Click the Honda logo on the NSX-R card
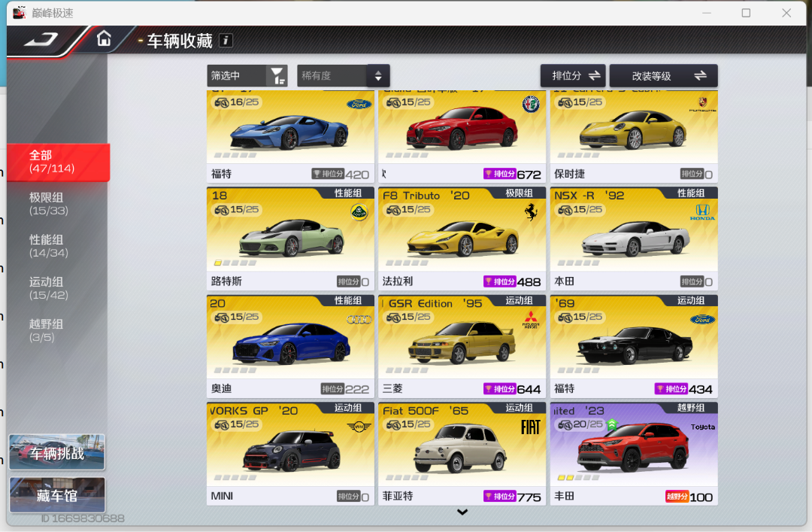 [702, 211]
